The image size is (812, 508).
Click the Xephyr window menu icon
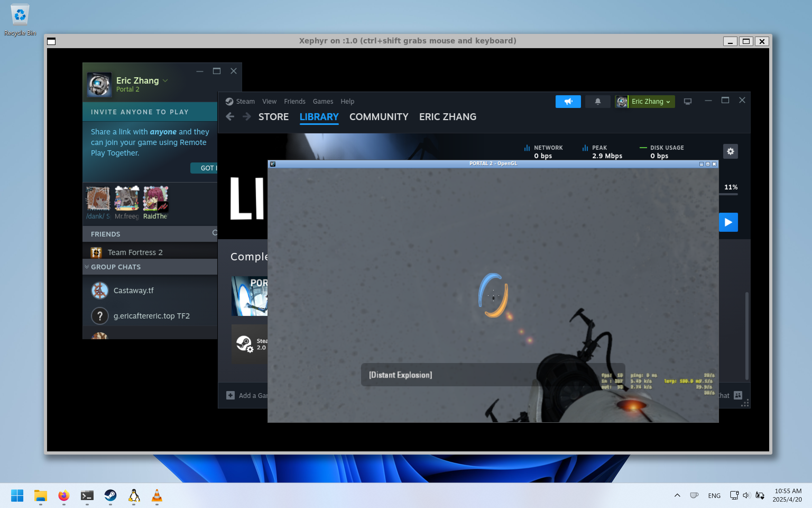click(51, 41)
